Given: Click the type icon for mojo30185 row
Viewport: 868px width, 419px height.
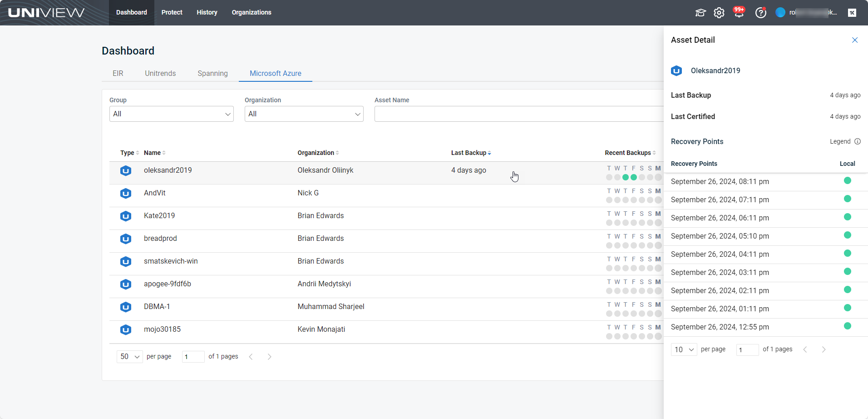Looking at the screenshot, I should 126,329.
